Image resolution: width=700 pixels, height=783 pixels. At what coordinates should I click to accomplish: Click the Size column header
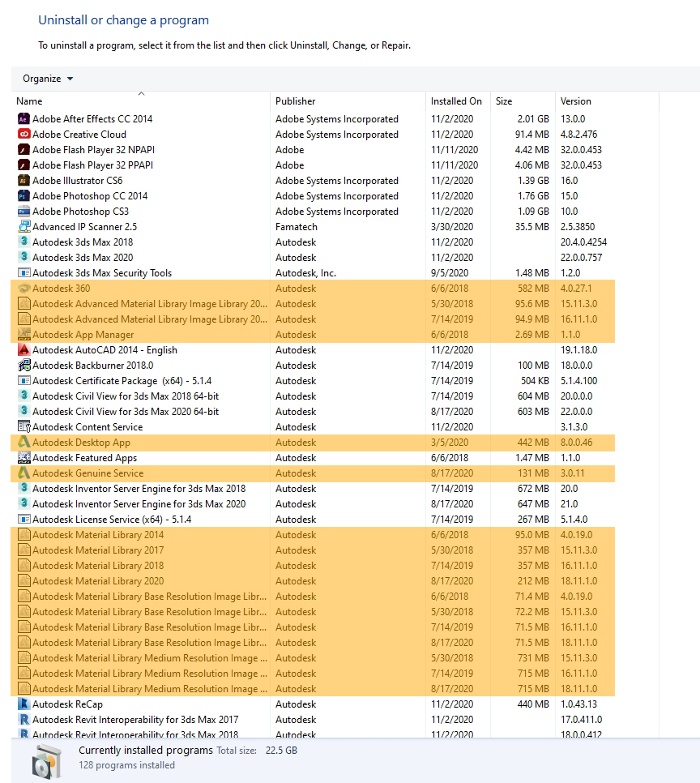point(504,101)
